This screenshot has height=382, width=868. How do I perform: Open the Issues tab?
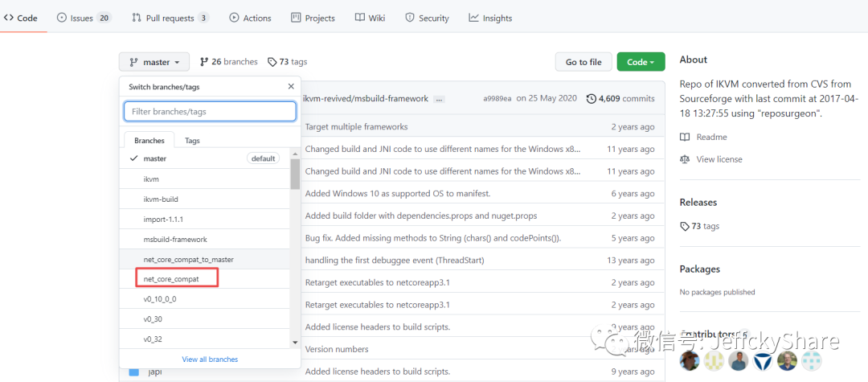click(x=84, y=18)
